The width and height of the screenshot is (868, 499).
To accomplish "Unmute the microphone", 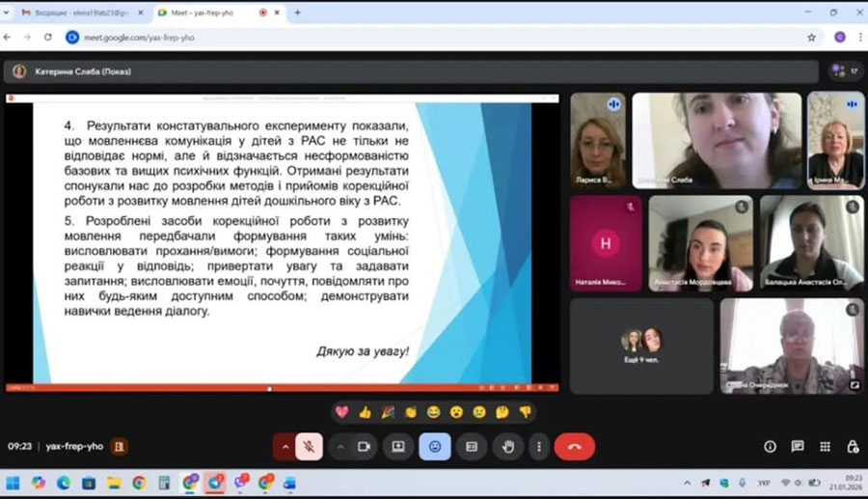I will [x=309, y=446].
